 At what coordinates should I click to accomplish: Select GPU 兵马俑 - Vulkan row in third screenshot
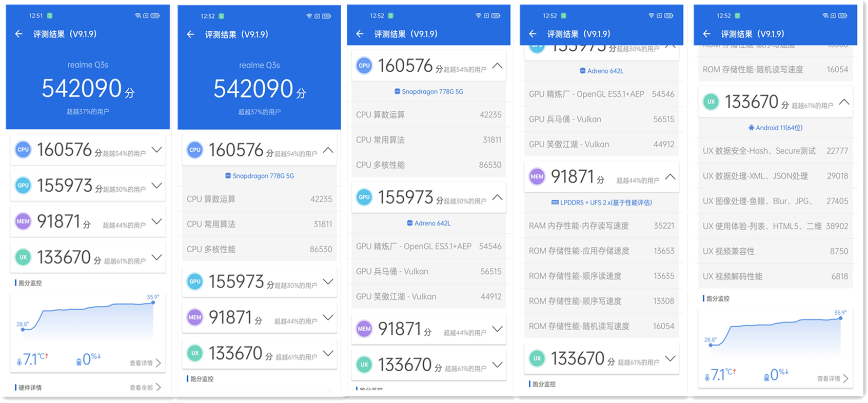(x=429, y=272)
